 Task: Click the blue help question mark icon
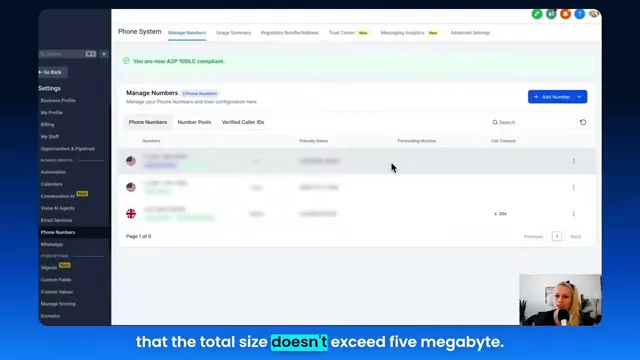coord(580,14)
